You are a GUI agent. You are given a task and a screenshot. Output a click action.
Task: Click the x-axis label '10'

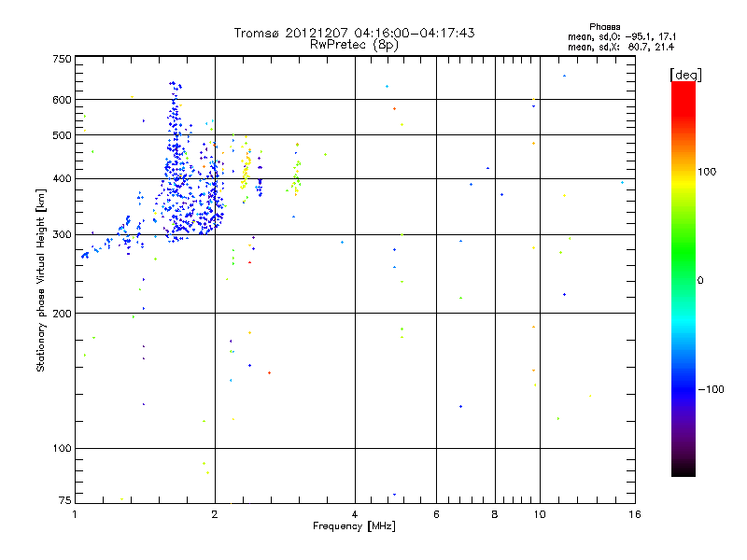[540, 514]
